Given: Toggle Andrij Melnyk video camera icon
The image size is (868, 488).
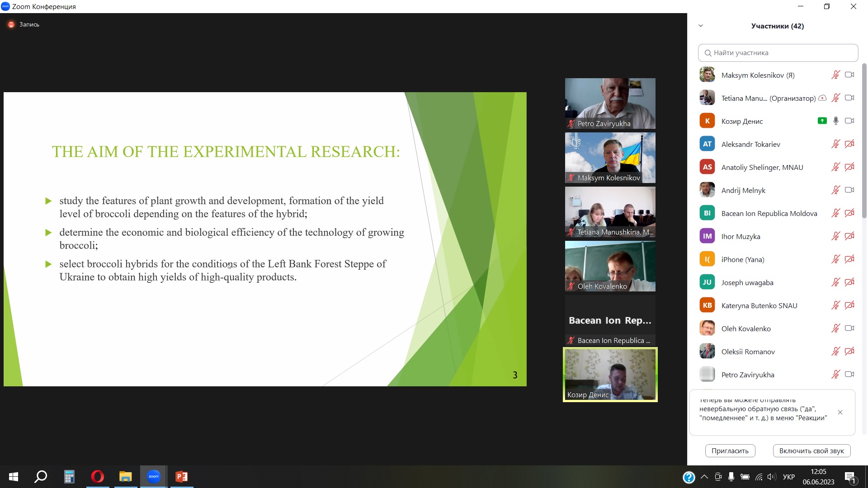Looking at the screenshot, I should (849, 190).
